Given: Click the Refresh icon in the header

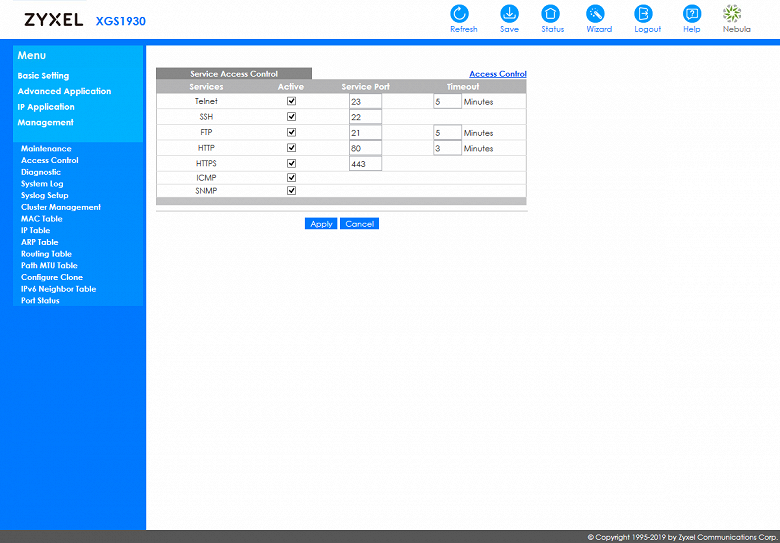Looking at the screenshot, I should [460, 13].
